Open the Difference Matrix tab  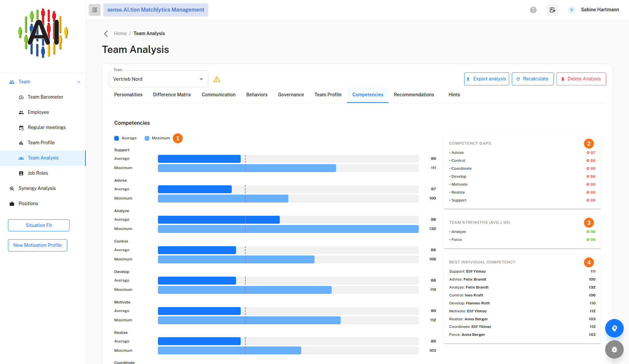click(172, 95)
